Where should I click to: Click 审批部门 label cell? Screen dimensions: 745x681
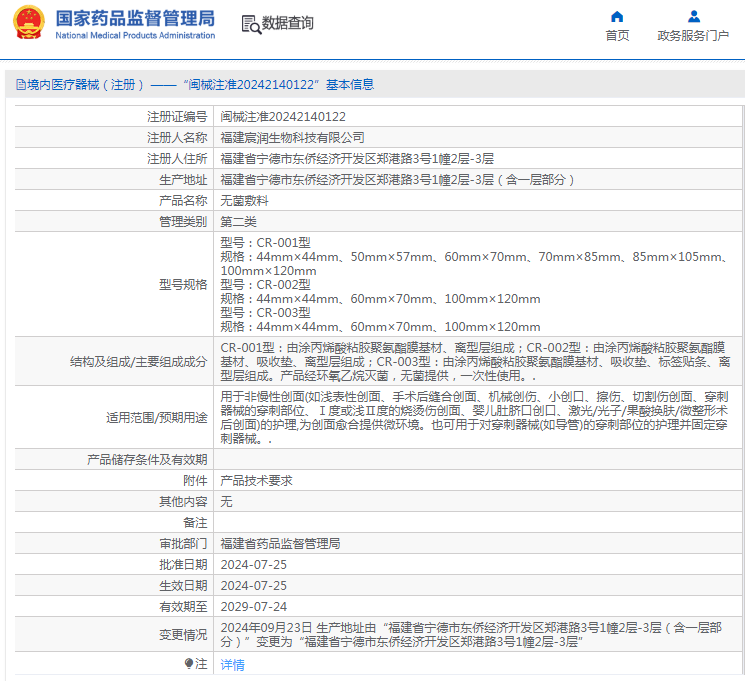(183, 544)
